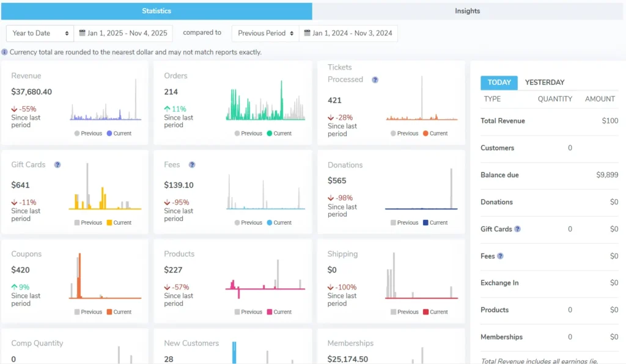The height and width of the screenshot is (364, 626).
Task: Toggle Previous series in Gift Cards legend
Action: 88,223
